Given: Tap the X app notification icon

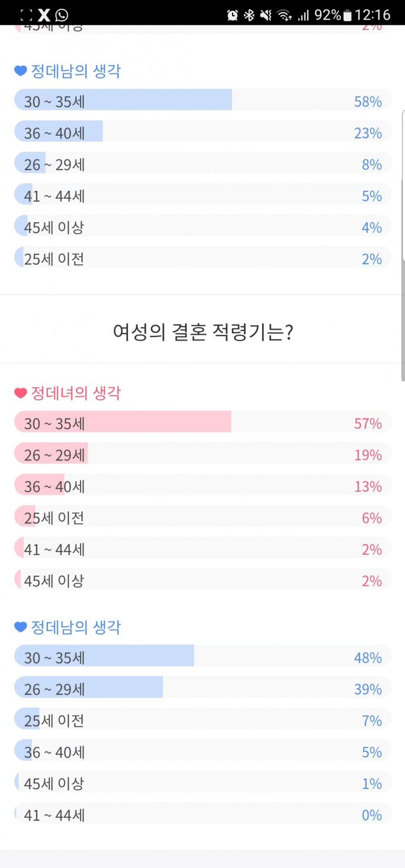Looking at the screenshot, I should click(x=44, y=15).
